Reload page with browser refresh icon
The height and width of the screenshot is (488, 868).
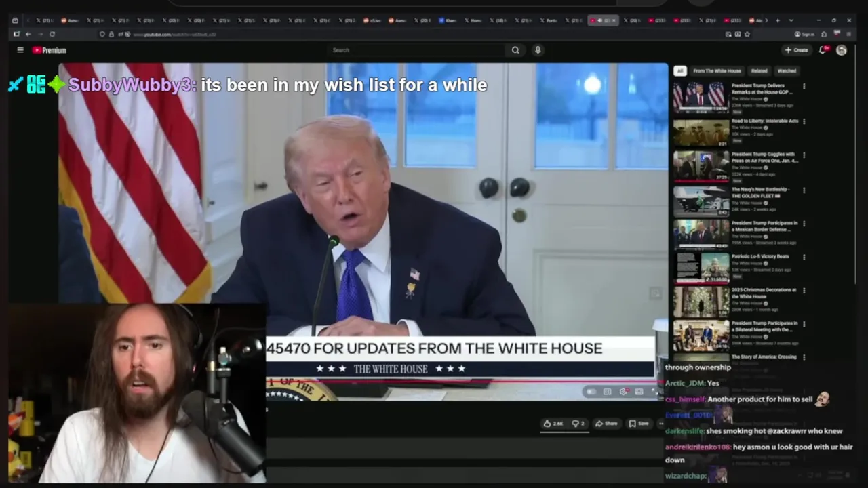click(x=52, y=34)
